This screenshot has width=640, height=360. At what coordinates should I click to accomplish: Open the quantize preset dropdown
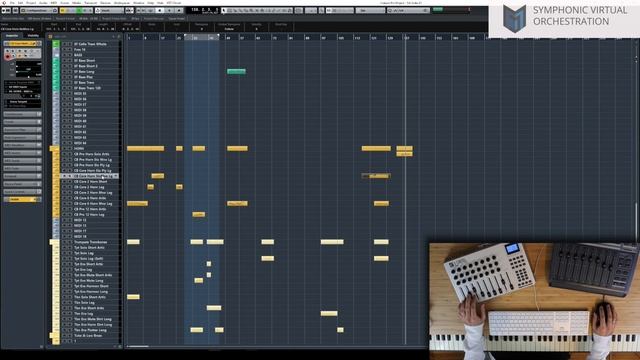(408, 10)
